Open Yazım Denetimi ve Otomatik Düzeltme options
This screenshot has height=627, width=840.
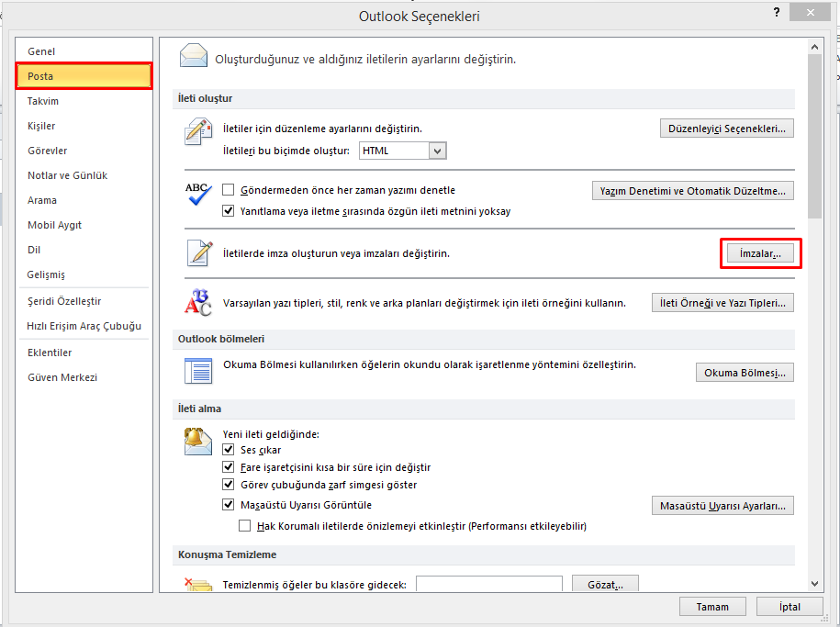(x=693, y=191)
